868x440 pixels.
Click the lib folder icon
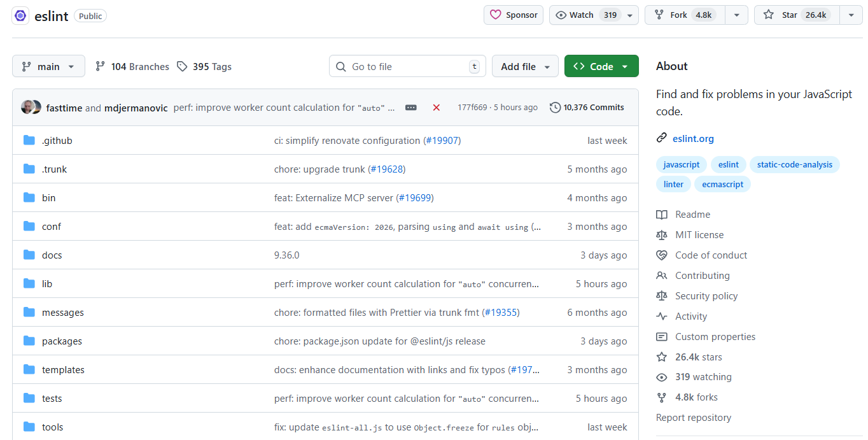(x=29, y=283)
